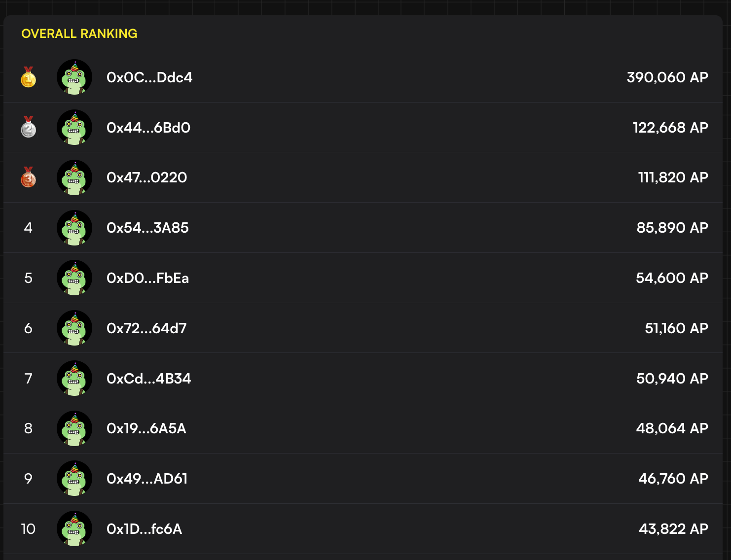Open address 0x49...AD61

coord(147,479)
